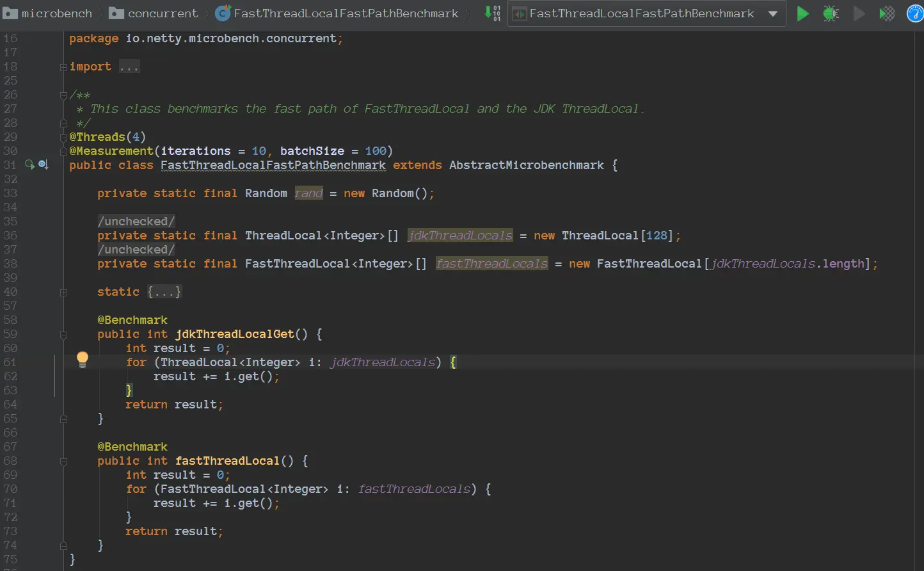Click line number 31 in the gutter
The image size is (924, 571).
point(10,165)
